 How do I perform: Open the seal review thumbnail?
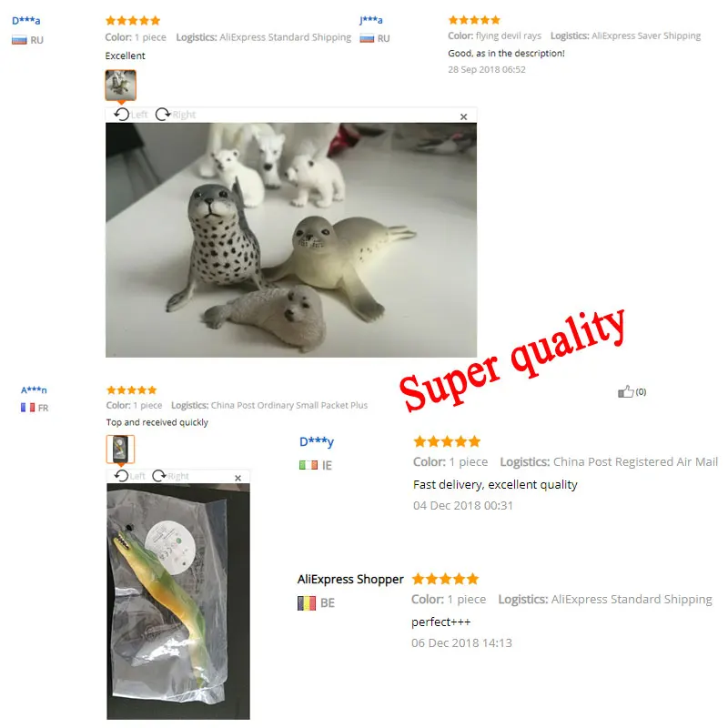click(x=121, y=85)
